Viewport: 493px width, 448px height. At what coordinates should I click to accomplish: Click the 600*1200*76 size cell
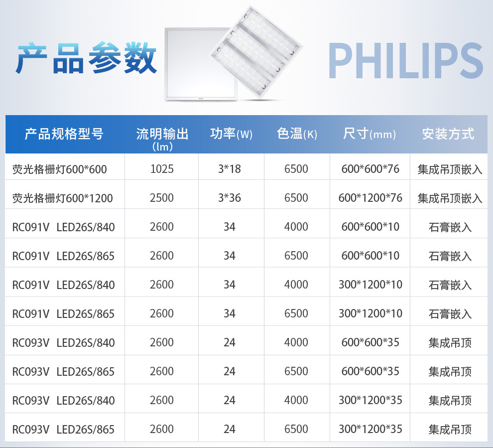pyautogui.click(x=370, y=198)
